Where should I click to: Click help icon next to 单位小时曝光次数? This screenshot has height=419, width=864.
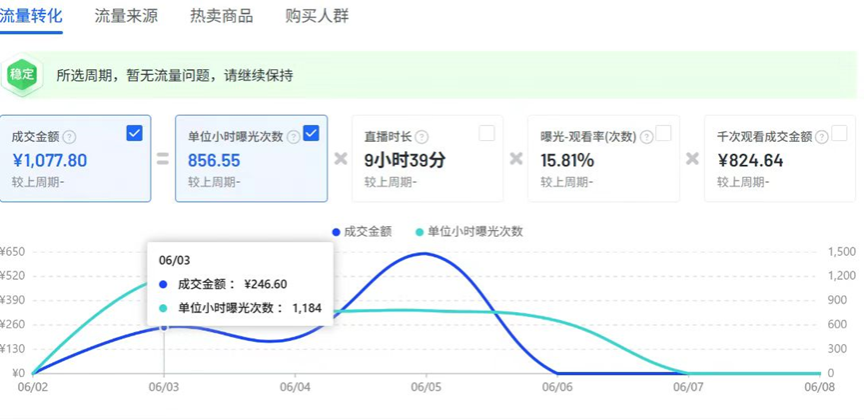293,137
